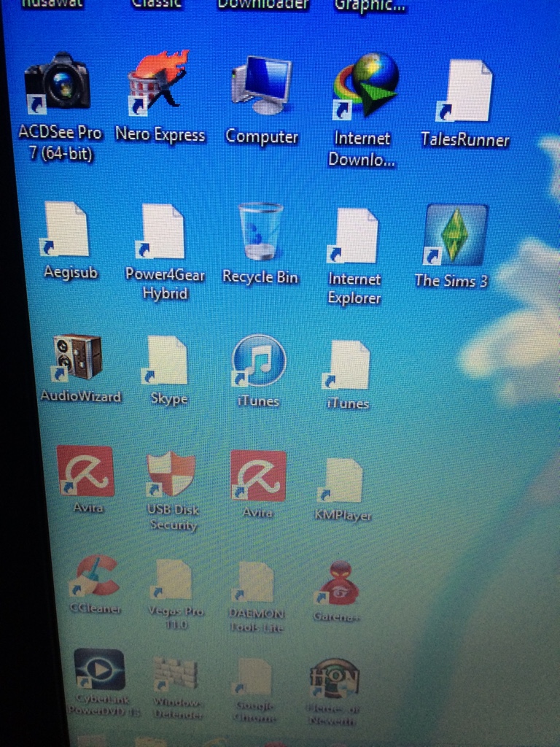Screen dimensions: 560x747
Task: Open Internet Download Manager shortcut
Action: [365, 85]
